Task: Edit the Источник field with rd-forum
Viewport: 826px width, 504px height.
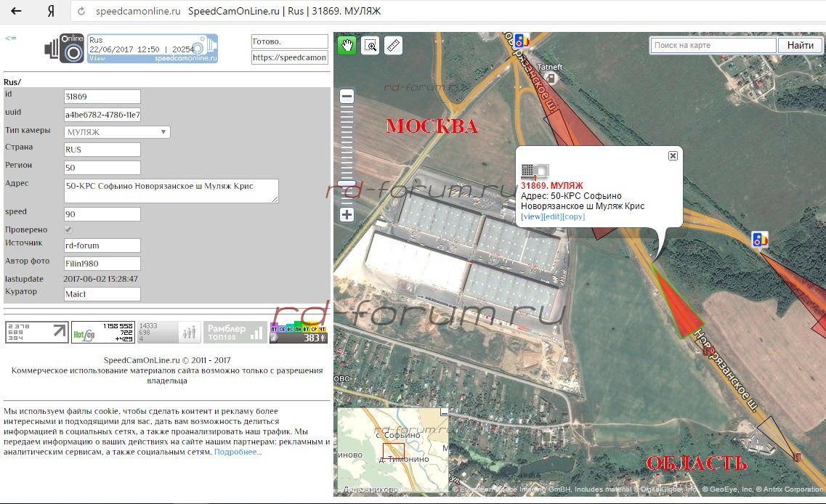Action: tap(102, 245)
